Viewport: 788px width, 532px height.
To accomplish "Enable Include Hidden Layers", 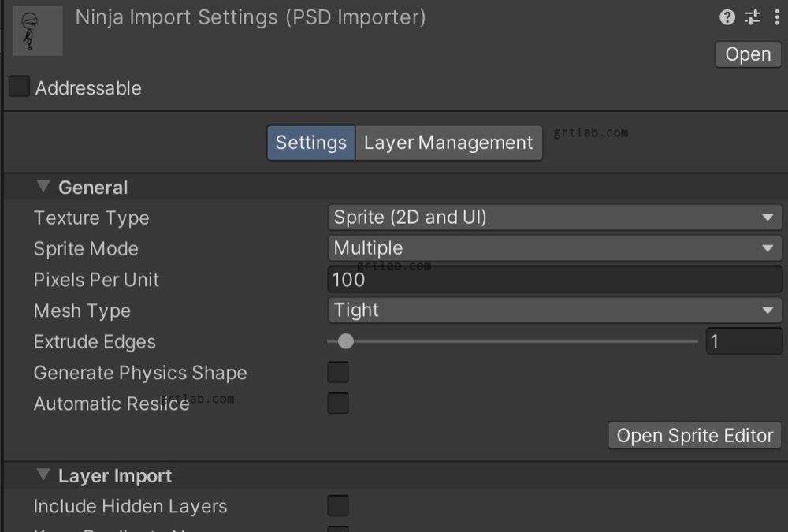I will (337, 505).
